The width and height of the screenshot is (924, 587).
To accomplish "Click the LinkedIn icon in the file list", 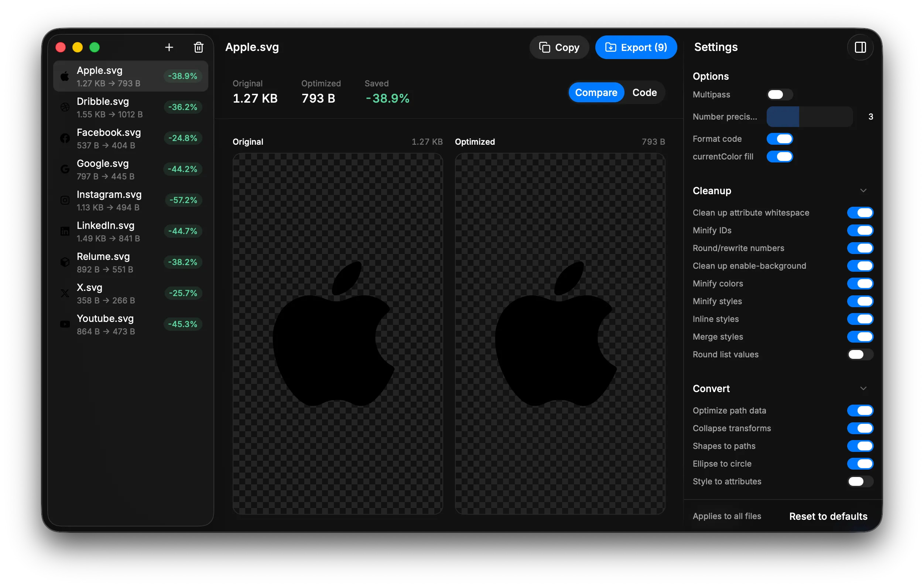I will pyautogui.click(x=65, y=231).
